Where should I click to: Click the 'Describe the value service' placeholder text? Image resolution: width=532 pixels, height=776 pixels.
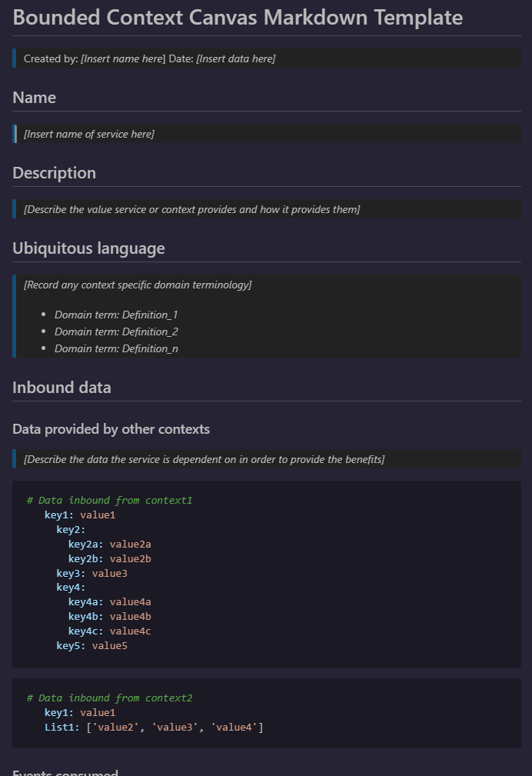click(x=191, y=209)
